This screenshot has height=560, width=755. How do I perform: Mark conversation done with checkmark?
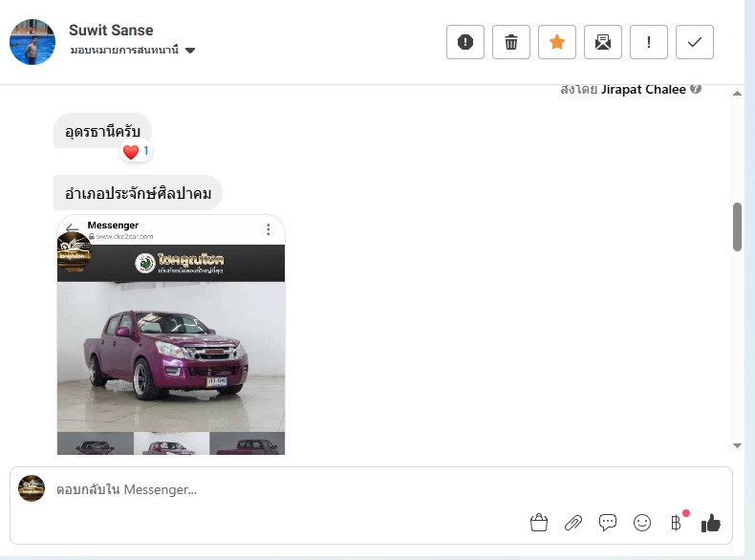[695, 42]
